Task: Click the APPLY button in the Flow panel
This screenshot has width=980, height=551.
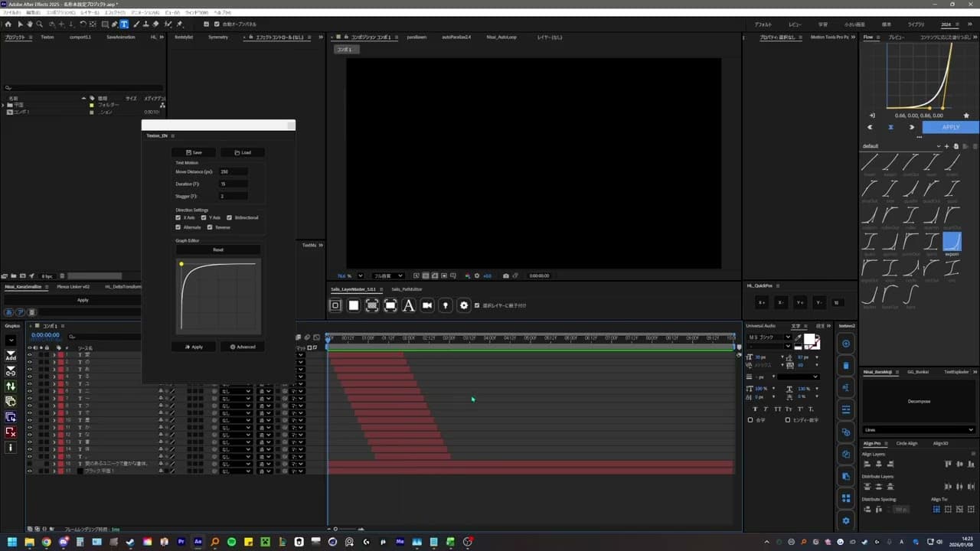Action: [951, 127]
